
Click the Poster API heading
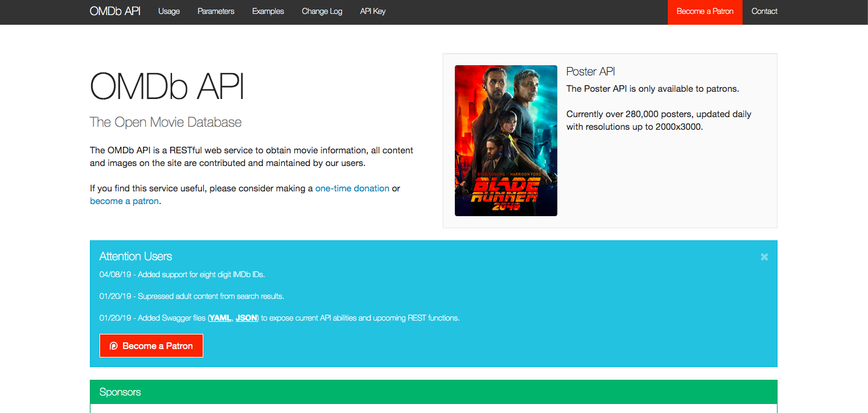591,71
